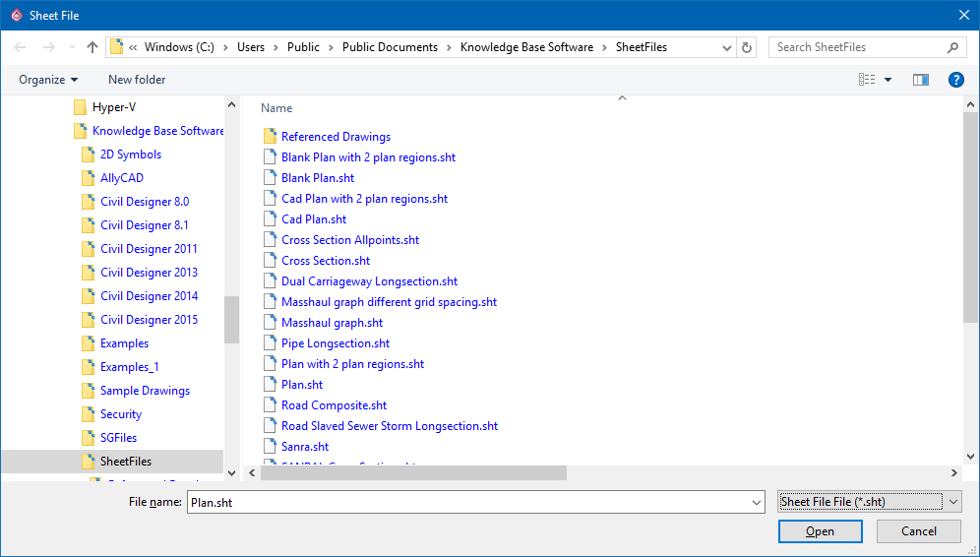Click the Back navigation arrow

coord(21,47)
